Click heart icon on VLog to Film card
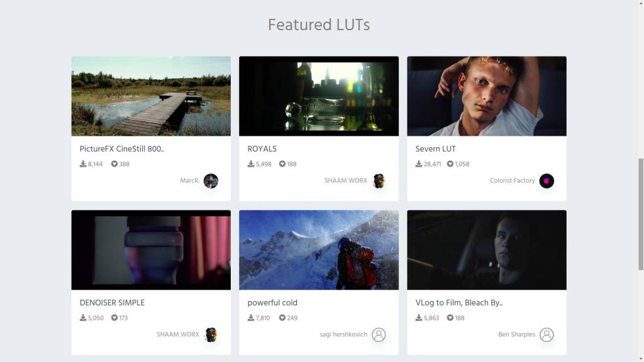This screenshot has height=362, width=644. pyautogui.click(x=450, y=317)
